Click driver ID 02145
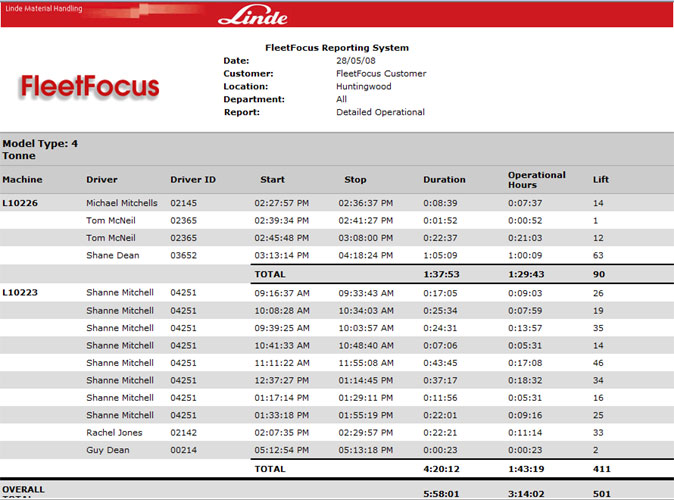The image size is (674, 500). click(184, 203)
